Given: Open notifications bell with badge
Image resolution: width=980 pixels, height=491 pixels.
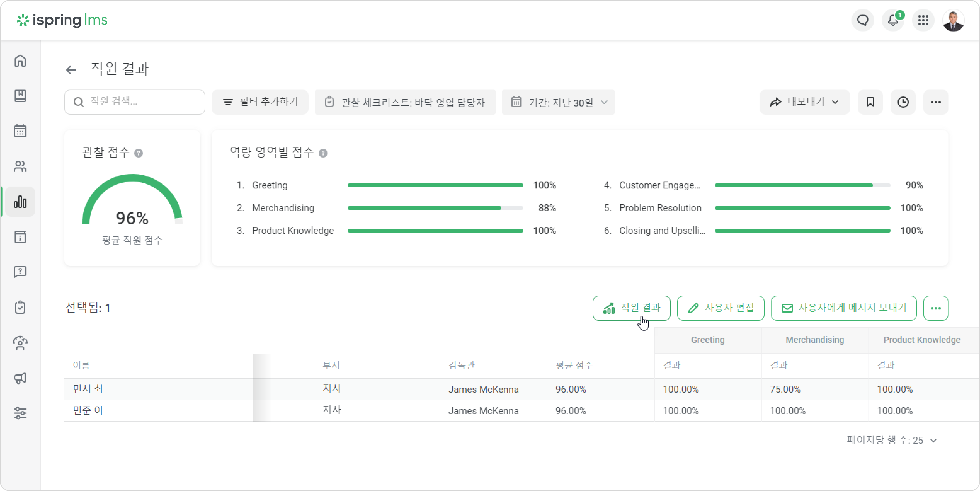Looking at the screenshot, I should [x=893, y=20].
